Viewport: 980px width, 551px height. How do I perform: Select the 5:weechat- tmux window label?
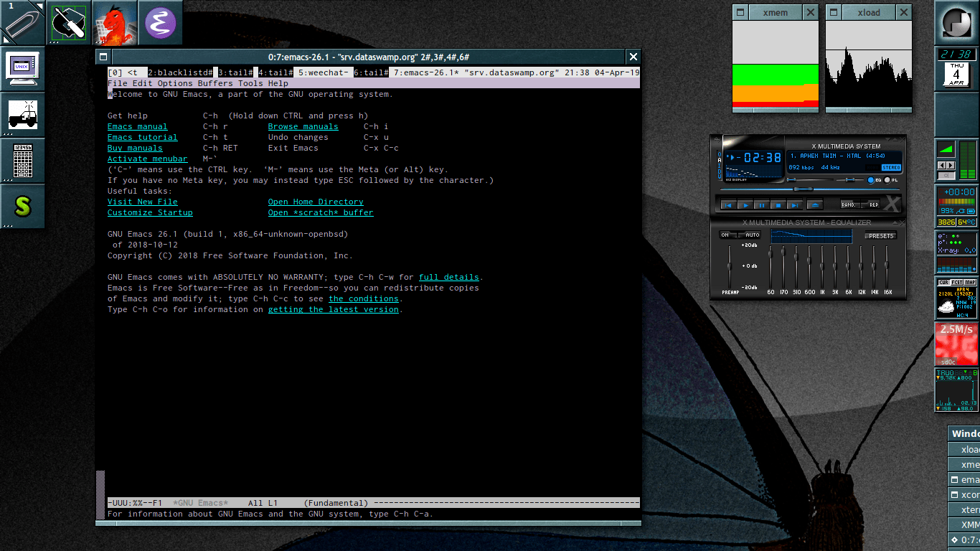pos(324,72)
